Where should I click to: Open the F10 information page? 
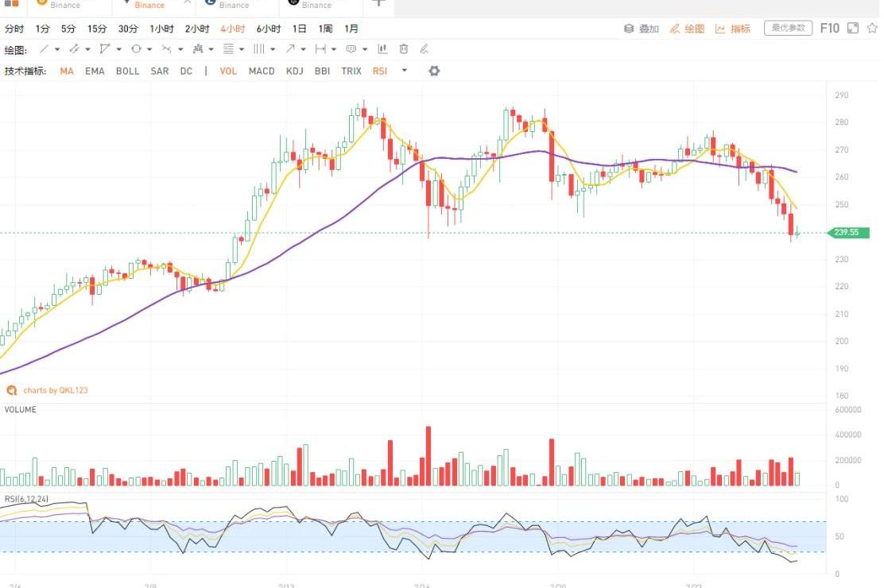click(829, 29)
